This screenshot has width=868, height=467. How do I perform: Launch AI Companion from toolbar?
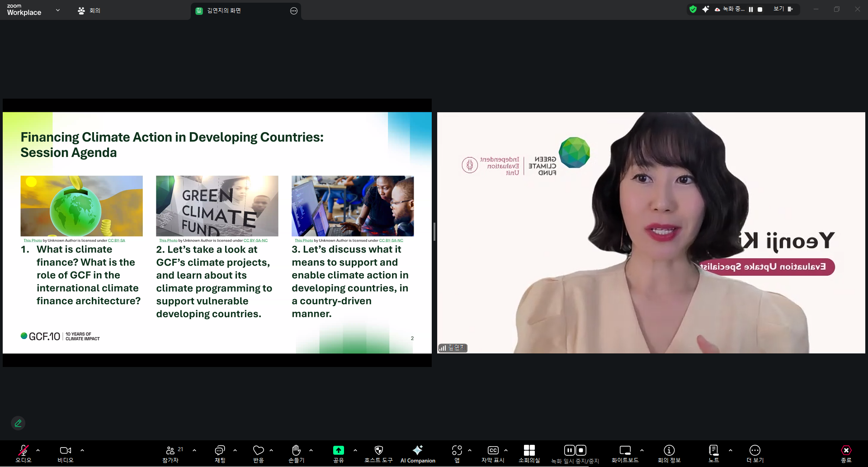tap(418, 453)
